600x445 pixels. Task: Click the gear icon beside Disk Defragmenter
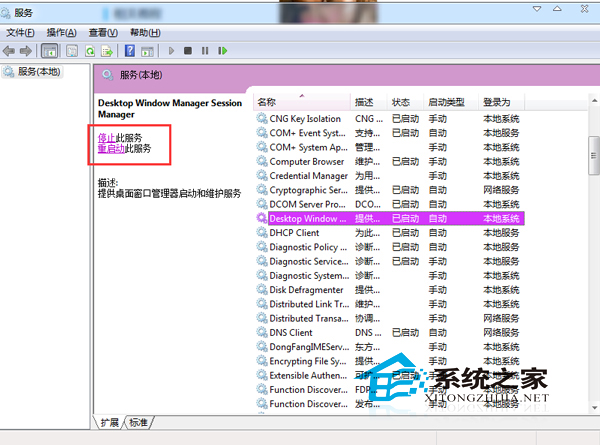pos(262,289)
